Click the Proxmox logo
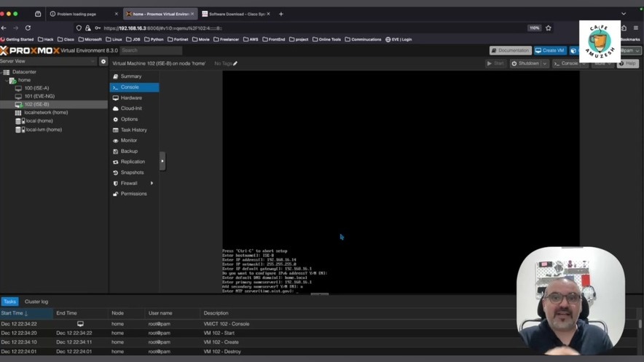The height and width of the screenshot is (362, 644). 30,50
